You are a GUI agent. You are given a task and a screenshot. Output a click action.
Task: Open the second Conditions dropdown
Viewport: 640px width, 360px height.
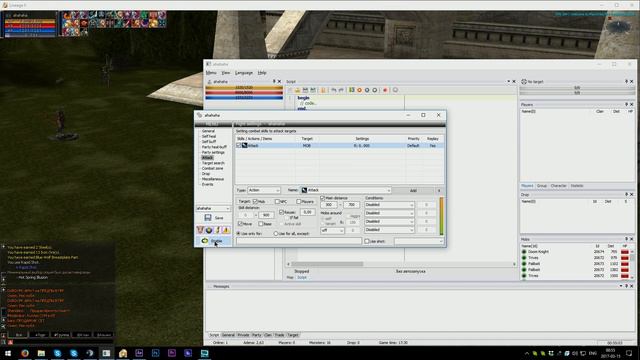coord(389,213)
